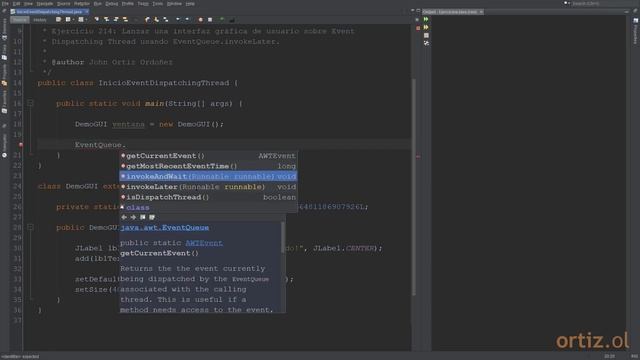The width and height of the screenshot is (640, 360).
Task: Click the error glyph on line 20
Action: pyautogui.click(x=20, y=145)
